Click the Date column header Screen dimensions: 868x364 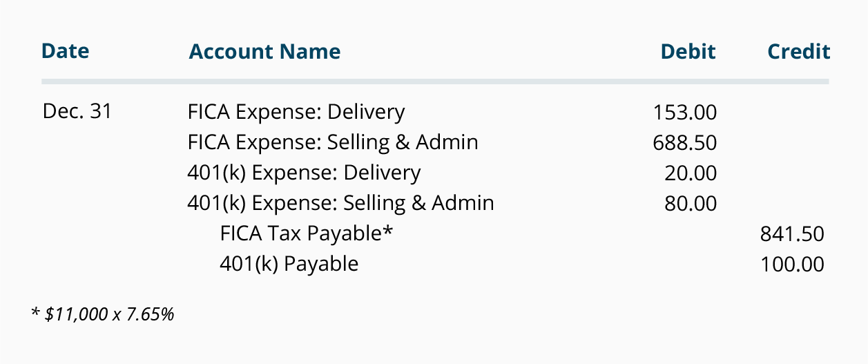click(66, 51)
